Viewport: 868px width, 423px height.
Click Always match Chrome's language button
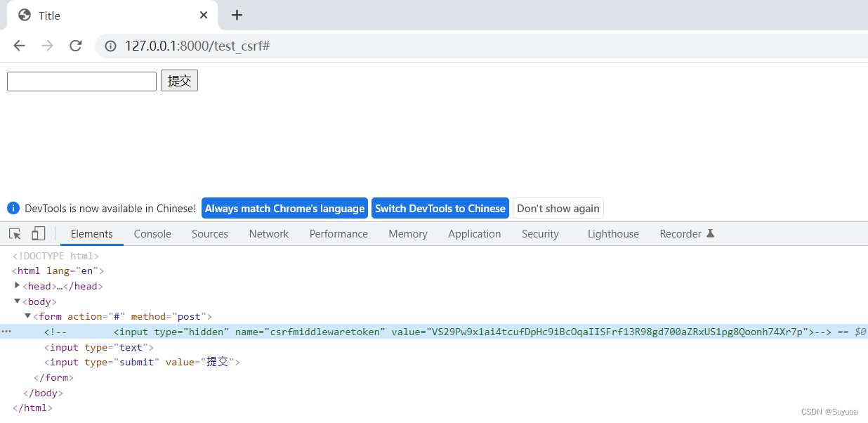coord(284,208)
